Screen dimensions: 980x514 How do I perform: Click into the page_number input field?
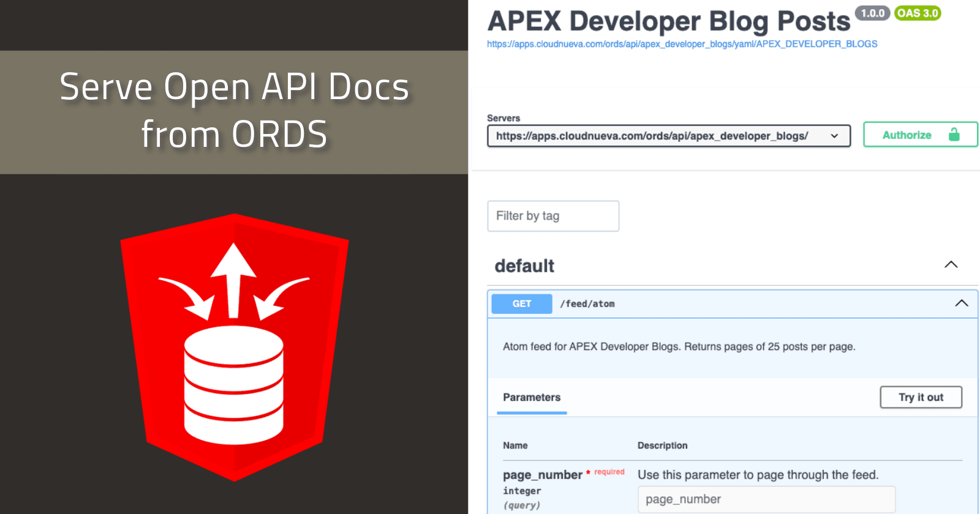766,499
